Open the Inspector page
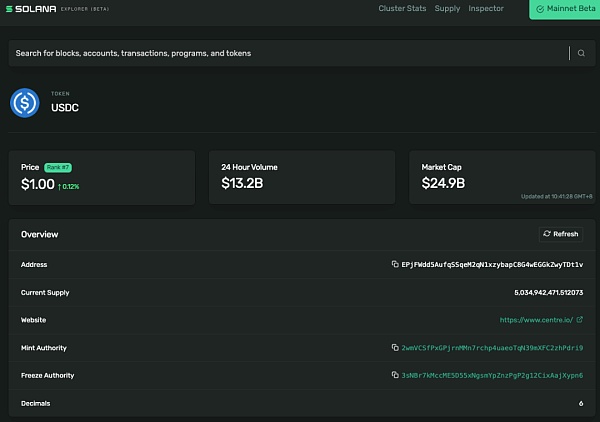This screenshot has width=600, height=422. click(486, 9)
